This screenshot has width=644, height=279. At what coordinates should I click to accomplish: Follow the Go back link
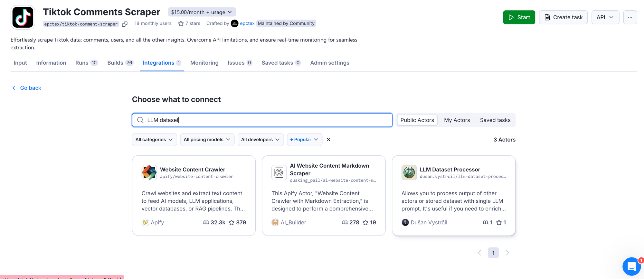coord(31,88)
